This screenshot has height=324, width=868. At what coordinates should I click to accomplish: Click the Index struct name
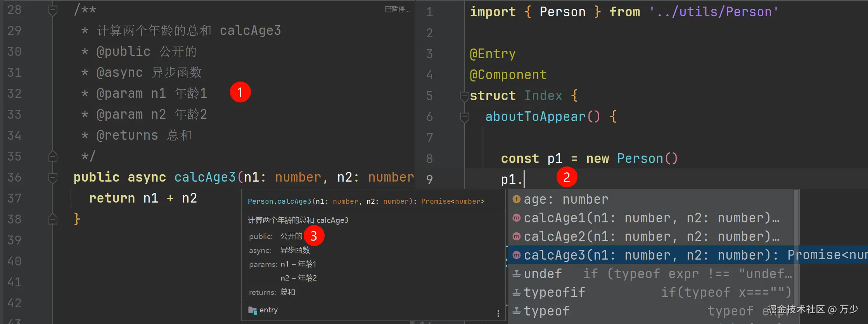coord(543,95)
